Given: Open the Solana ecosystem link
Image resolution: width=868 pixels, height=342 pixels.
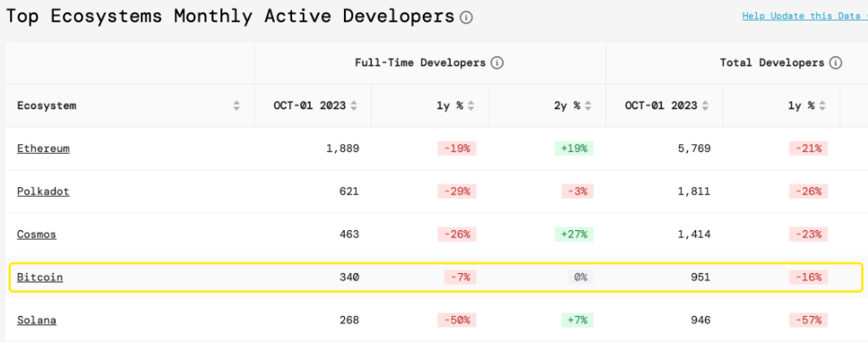Looking at the screenshot, I should [37, 320].
